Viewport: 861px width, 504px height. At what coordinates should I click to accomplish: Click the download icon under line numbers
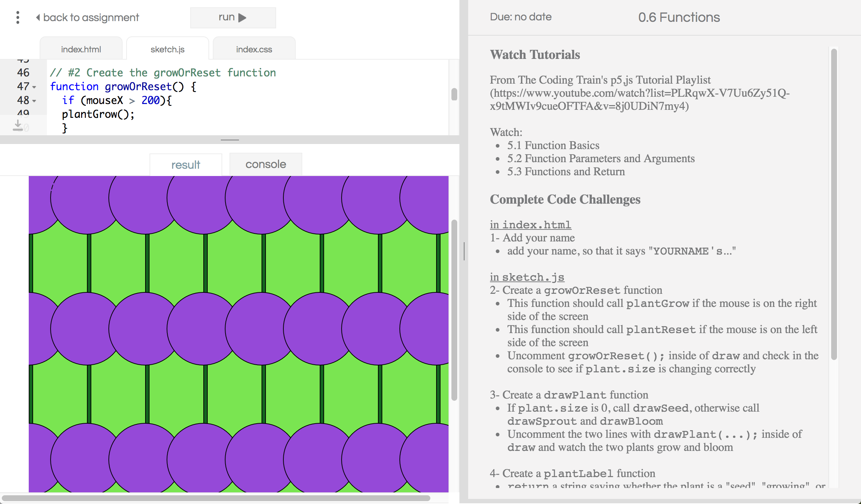pos(17,126)
